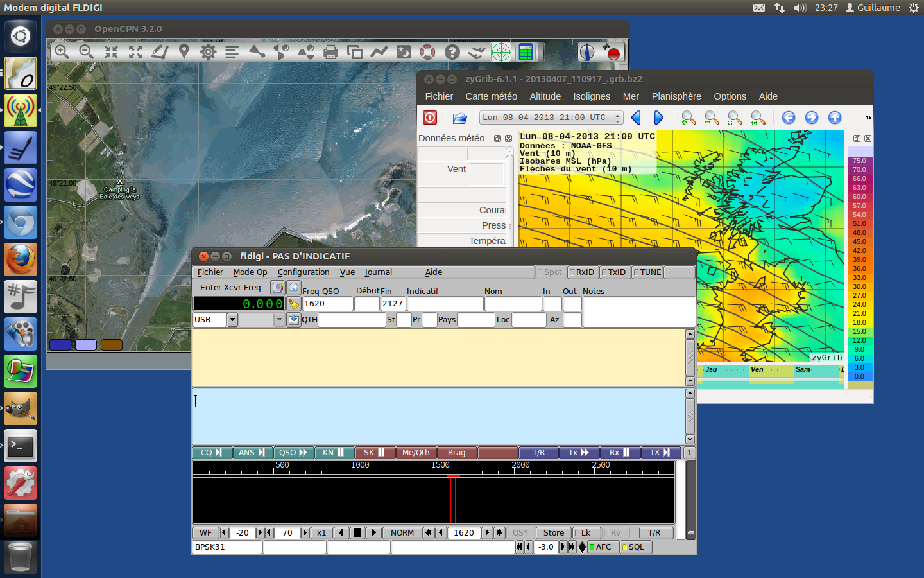Click the zyGrib red quit power icon
This screenshot has width=924, height=578.
point(430,118)
